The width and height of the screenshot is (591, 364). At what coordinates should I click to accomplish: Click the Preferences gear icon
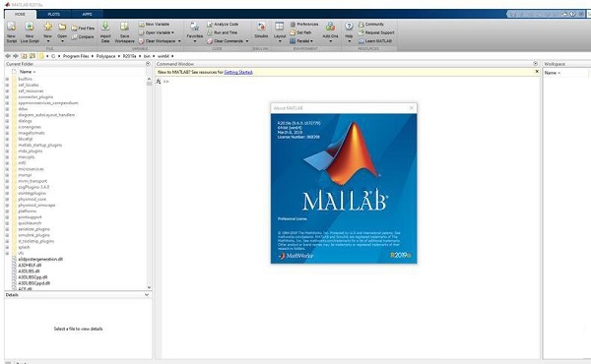pyautogui.click(x=293, y=24)
